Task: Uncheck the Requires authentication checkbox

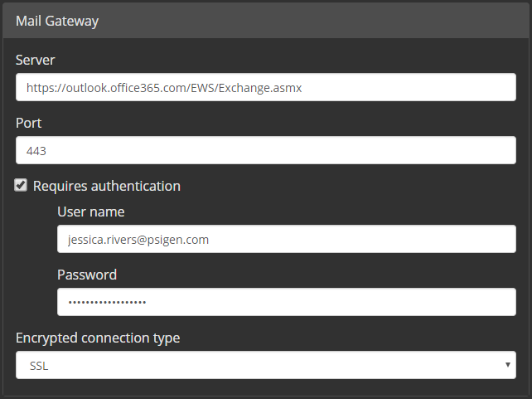Action: tap(21, 186)
